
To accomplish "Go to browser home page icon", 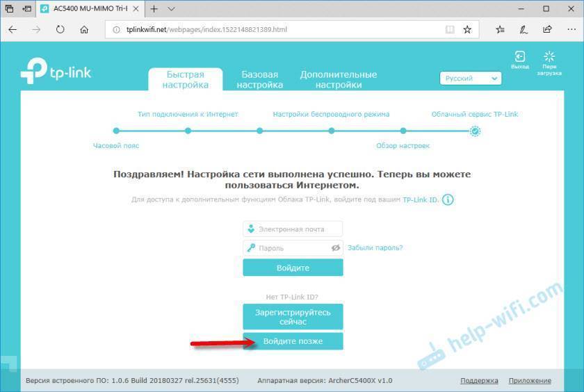I will (x=84, y=29).
